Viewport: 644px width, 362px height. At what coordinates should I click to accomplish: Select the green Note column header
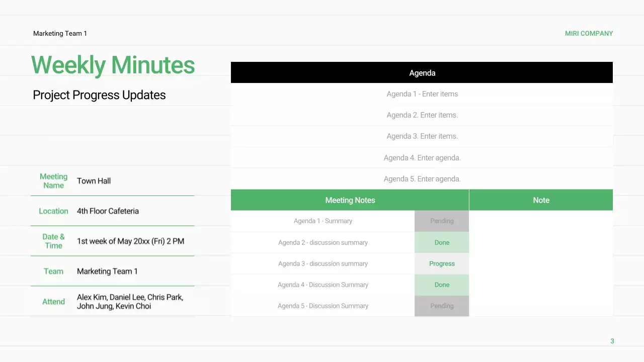(x=541, y=200)
